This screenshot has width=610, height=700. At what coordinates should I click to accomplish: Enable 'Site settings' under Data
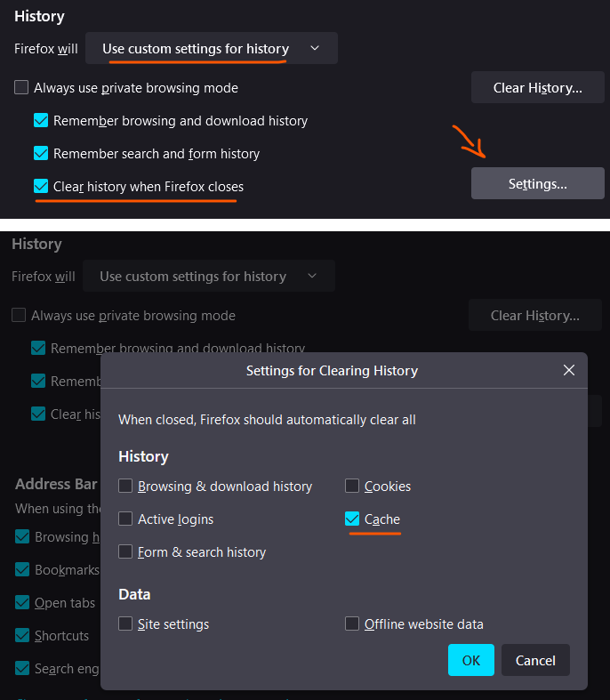pos(125,624)
